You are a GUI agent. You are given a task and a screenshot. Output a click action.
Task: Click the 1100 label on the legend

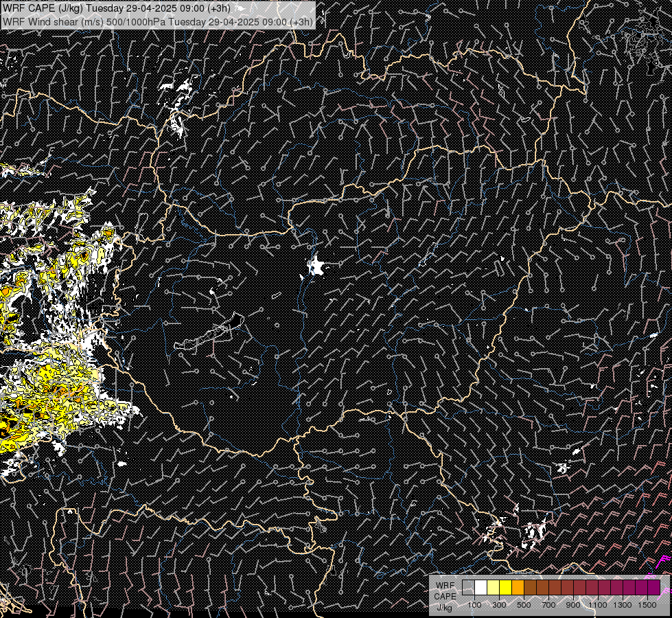tap(598, 605)
